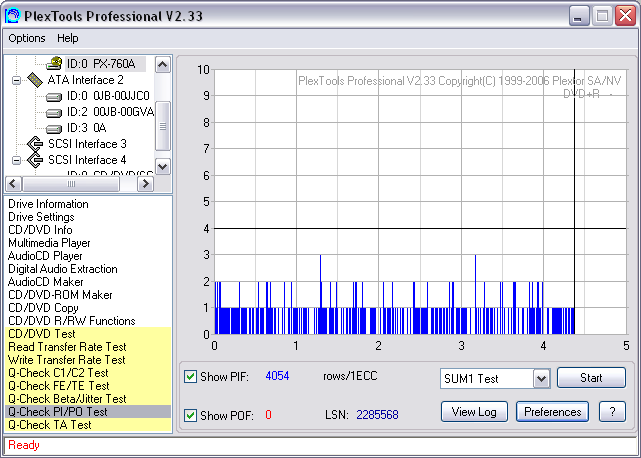Click the POF value 0
Viewport: 641px width, 458px height.
268,415
